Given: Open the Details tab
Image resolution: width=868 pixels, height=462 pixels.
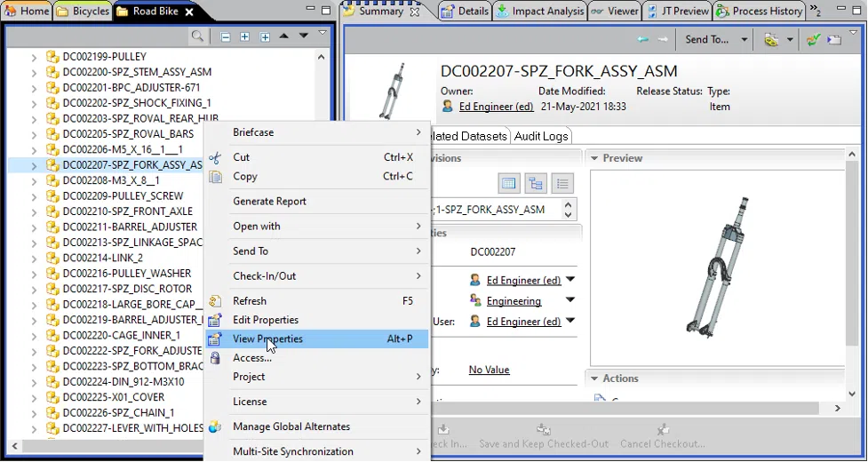Looking at the screenshot, I should pyautogui.click(x=466, y=11).
